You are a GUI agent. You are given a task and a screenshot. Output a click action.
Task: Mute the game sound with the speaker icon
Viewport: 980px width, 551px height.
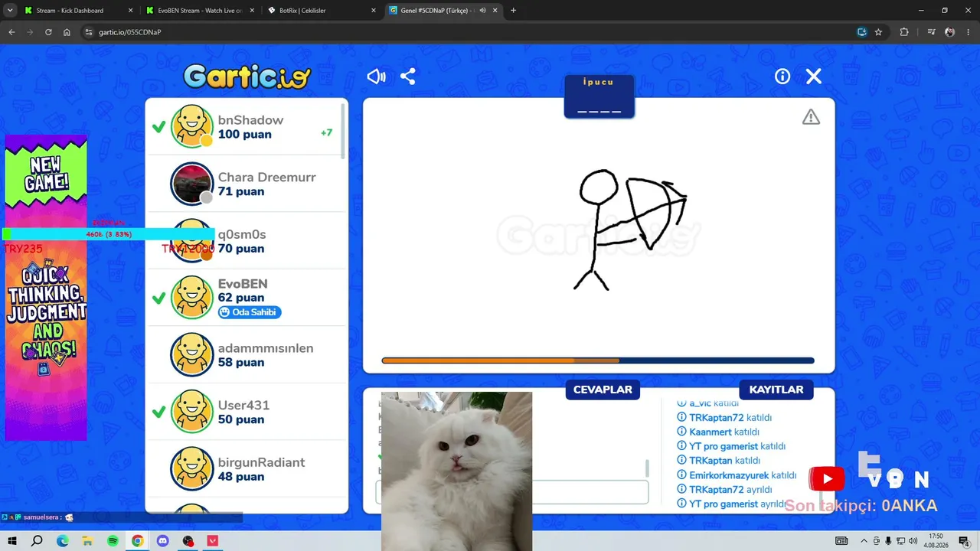coord(376,77)
